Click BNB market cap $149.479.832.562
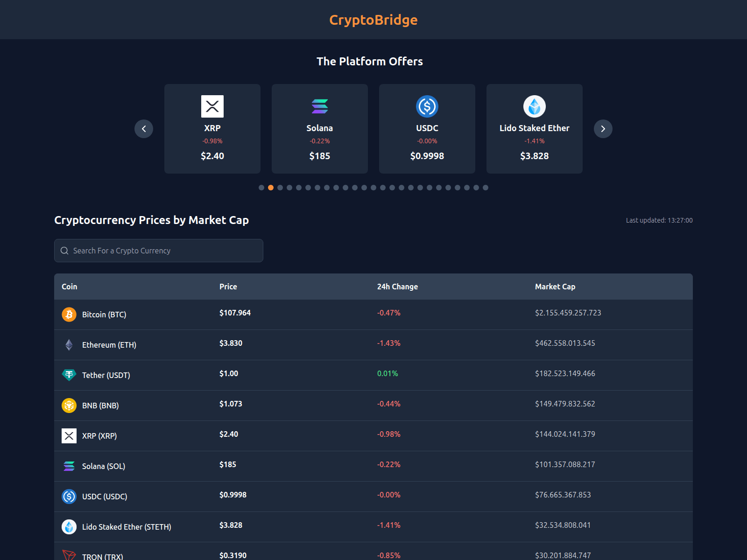Image resolution: width=747 pixels, height=560 pixels. click(x=565, y=404)
